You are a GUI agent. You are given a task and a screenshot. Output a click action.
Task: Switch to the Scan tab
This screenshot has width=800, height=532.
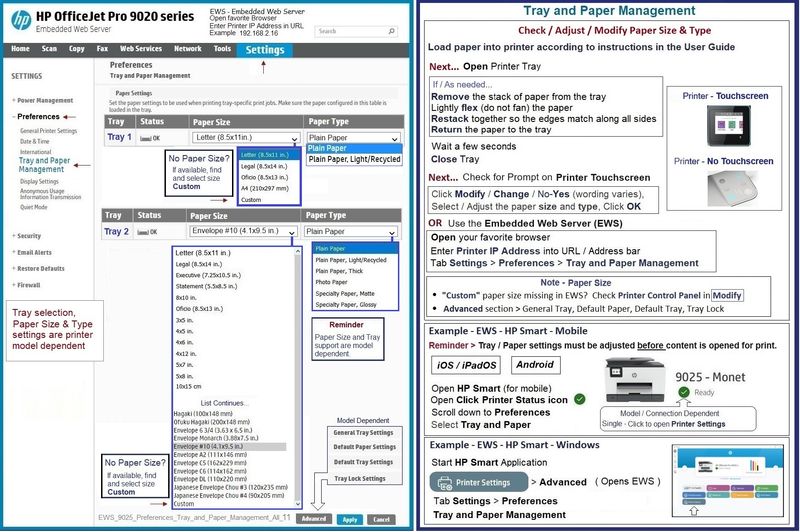click(49, 49)
